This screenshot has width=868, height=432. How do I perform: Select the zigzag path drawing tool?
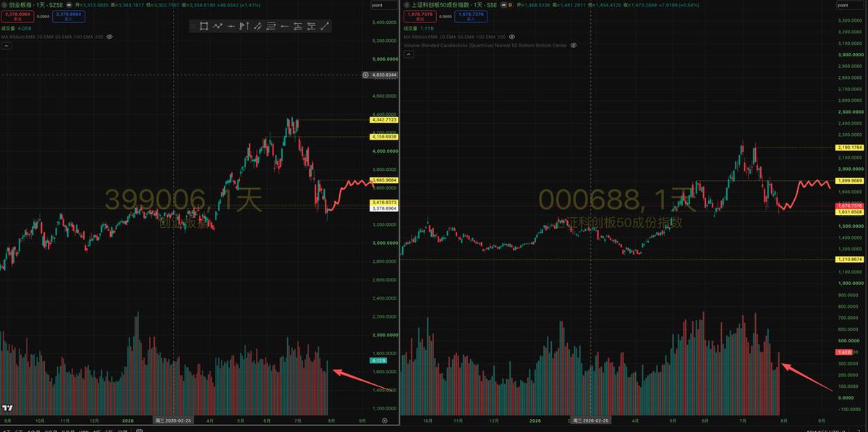[218, 27]
